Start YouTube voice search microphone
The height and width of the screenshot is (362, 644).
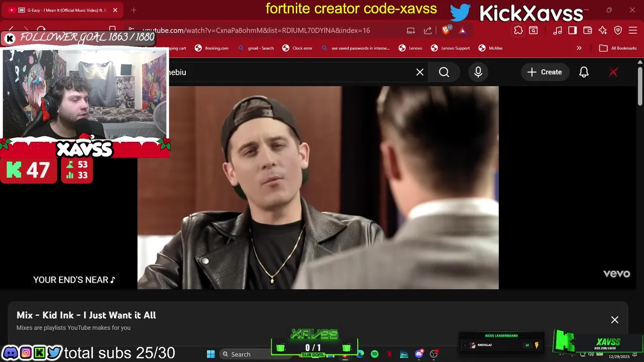[x=478, y=72]
